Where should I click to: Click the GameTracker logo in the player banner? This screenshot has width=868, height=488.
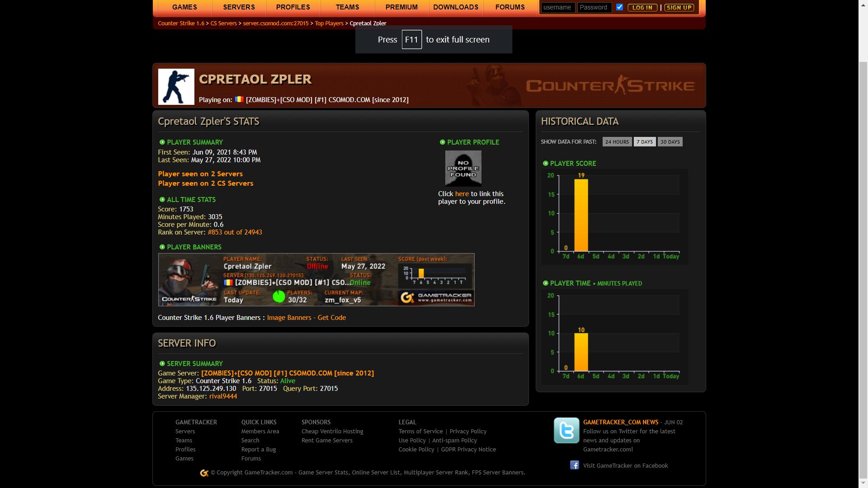point(436,297)
